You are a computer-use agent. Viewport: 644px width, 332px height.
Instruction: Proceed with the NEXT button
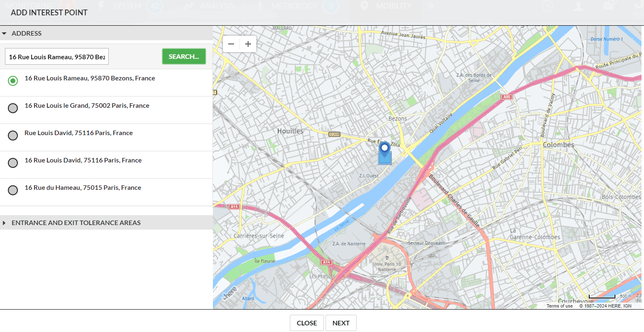pos(341,323)
